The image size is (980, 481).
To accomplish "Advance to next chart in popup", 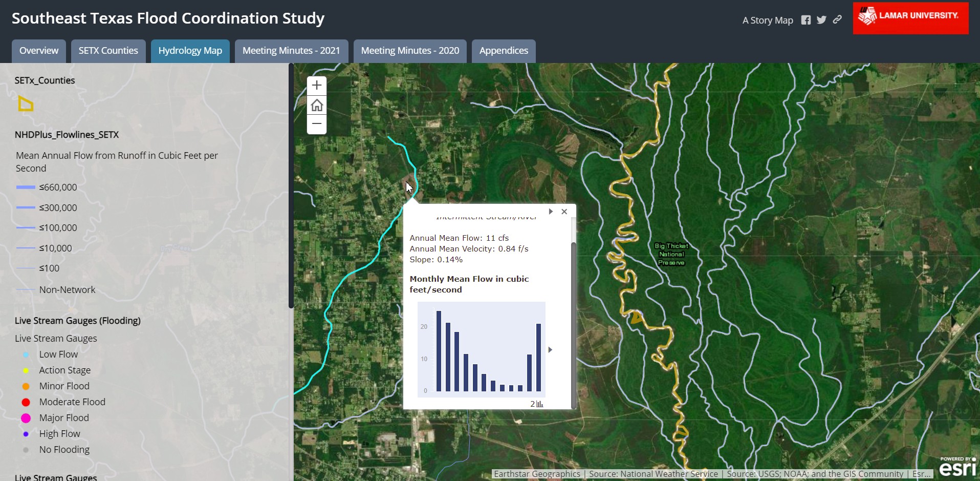I will click(550, 350).
